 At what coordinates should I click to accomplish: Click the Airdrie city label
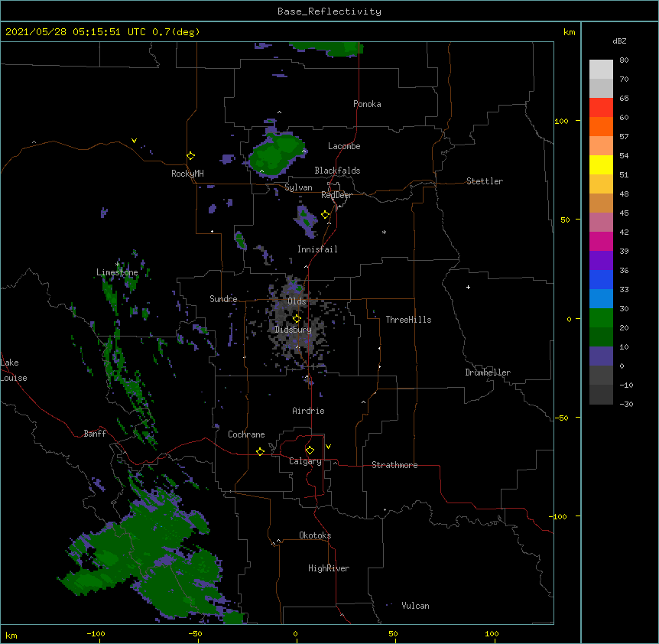(x=309, y=411)
